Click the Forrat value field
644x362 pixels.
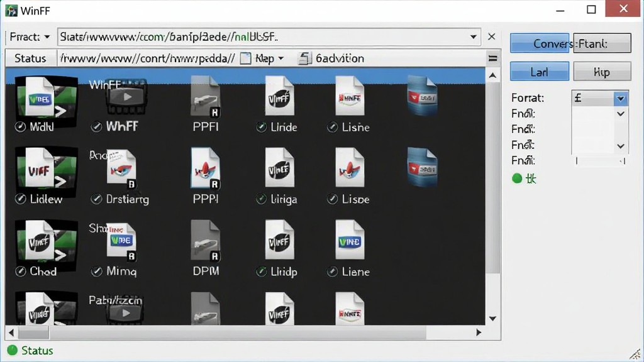(593, 98)
